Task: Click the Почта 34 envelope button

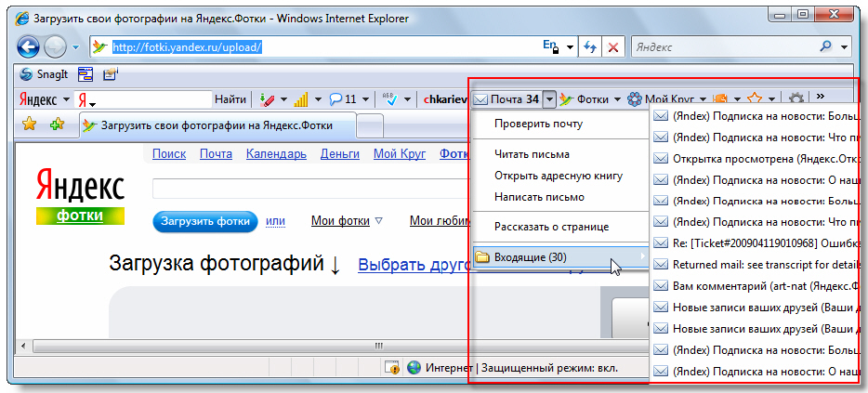Action: 507,99
